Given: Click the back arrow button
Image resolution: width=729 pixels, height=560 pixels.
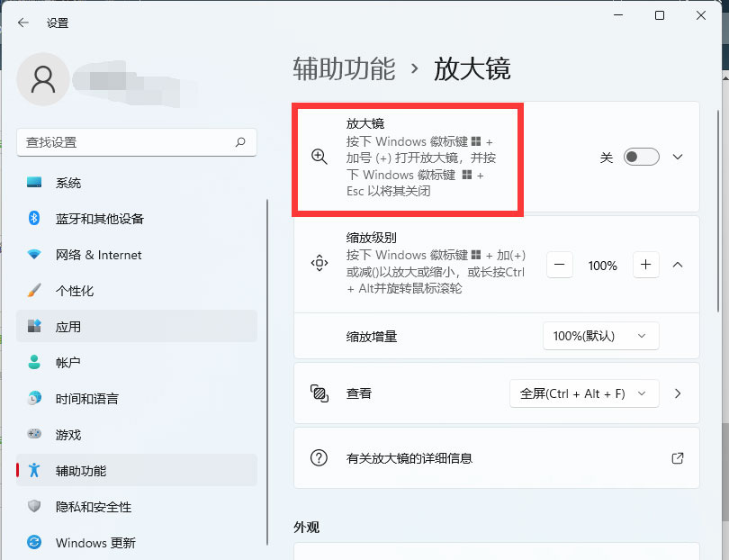Looking at the screenshot, I should (22, 23).
